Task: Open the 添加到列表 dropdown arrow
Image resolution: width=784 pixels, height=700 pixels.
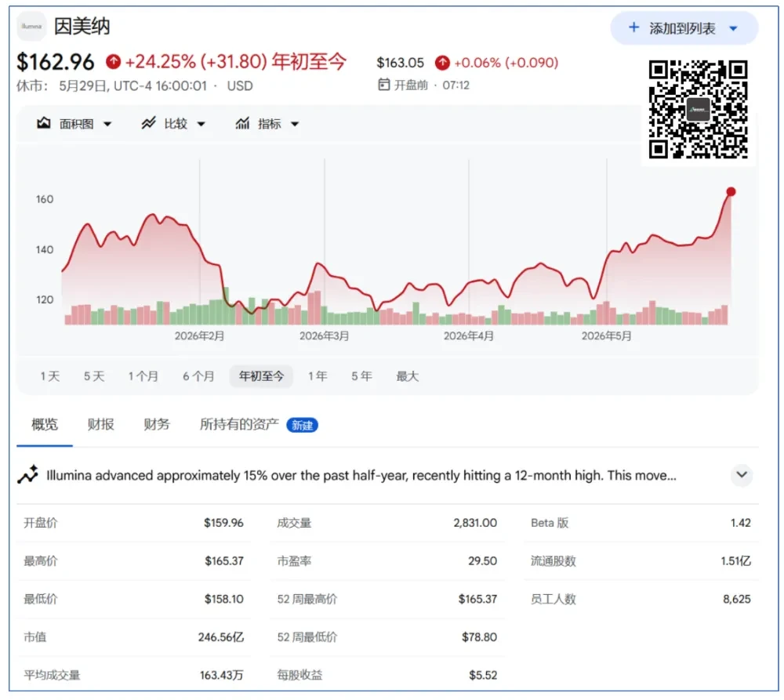Action: coord(734,28)
